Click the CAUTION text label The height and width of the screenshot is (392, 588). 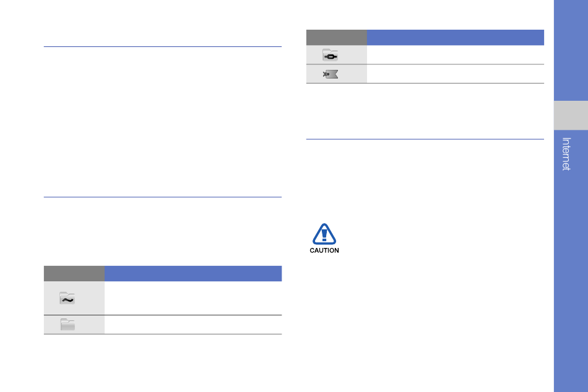[324, 250]
